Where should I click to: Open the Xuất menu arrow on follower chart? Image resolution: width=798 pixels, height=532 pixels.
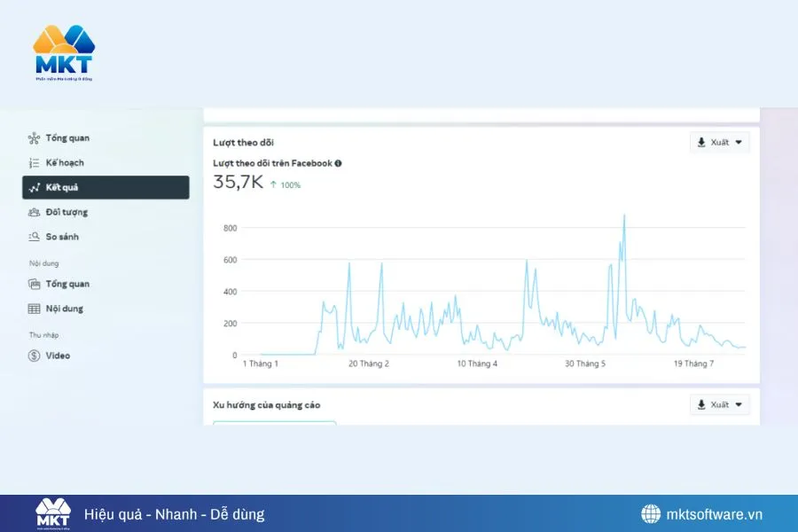pos(738,142)
